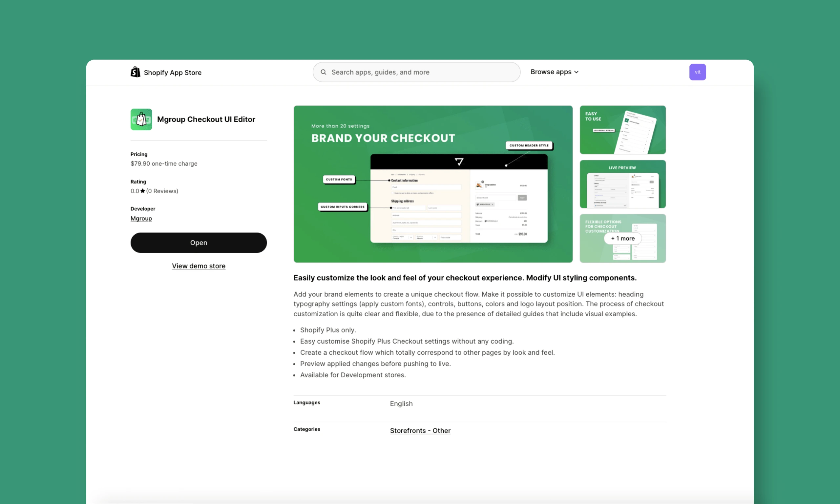Viewport: 840px width, 504px height.
Task: Open the Mgroup developer link
Action: 141,219
